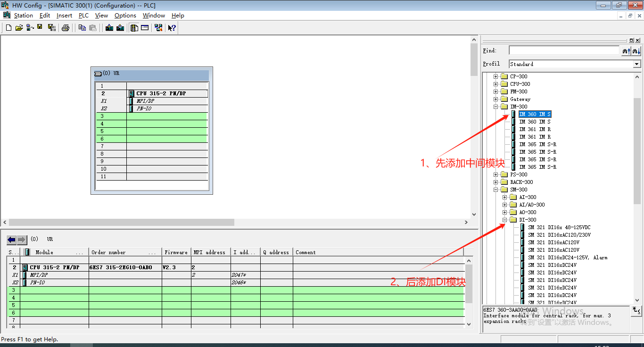Click the station view horizontal scrollbar
The height and width of the screenshot is (347, 644).
(122, 222)
